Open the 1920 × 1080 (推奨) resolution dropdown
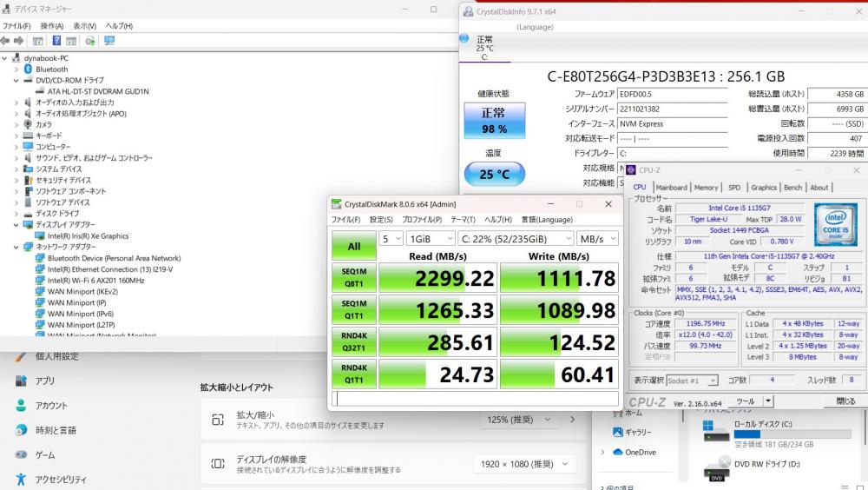This screenshot has height=490, width=868. pos(523,464)
